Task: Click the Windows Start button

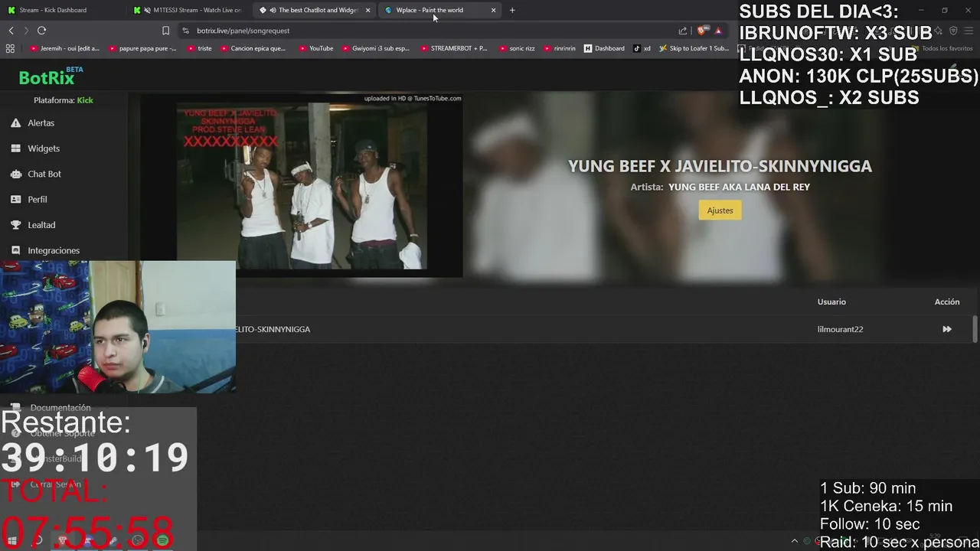Action: click(x=12, y=540)
